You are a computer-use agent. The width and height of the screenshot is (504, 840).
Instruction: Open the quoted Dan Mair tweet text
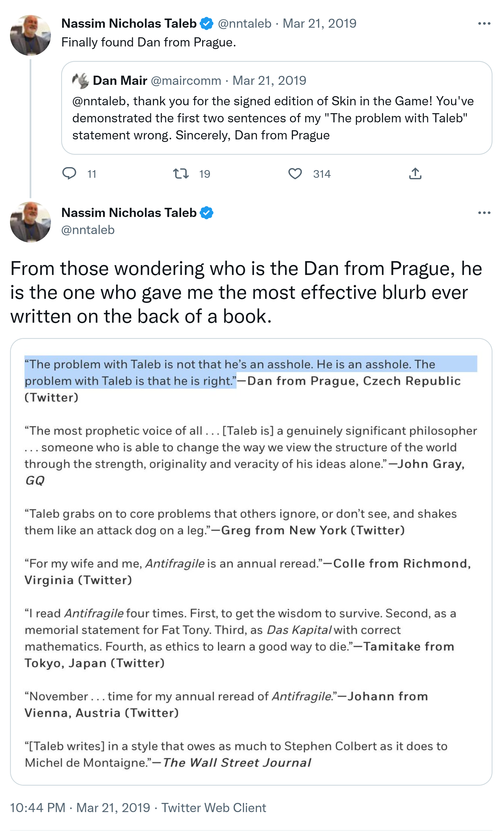click(272, 118)
